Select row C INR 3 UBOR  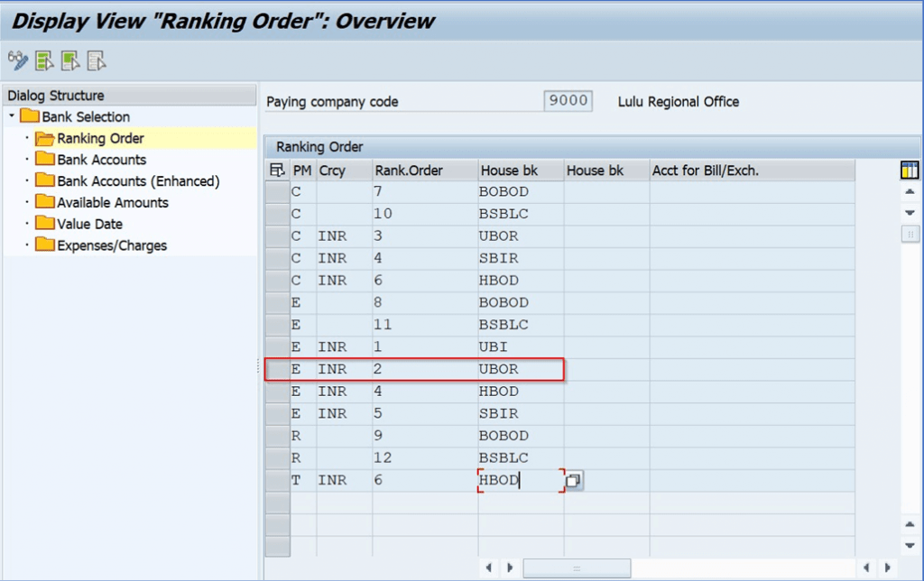pos(277,236)
